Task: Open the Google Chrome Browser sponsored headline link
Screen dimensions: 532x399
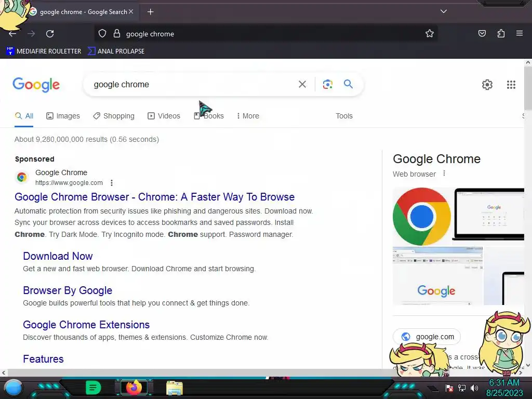Action: (155, 197)
